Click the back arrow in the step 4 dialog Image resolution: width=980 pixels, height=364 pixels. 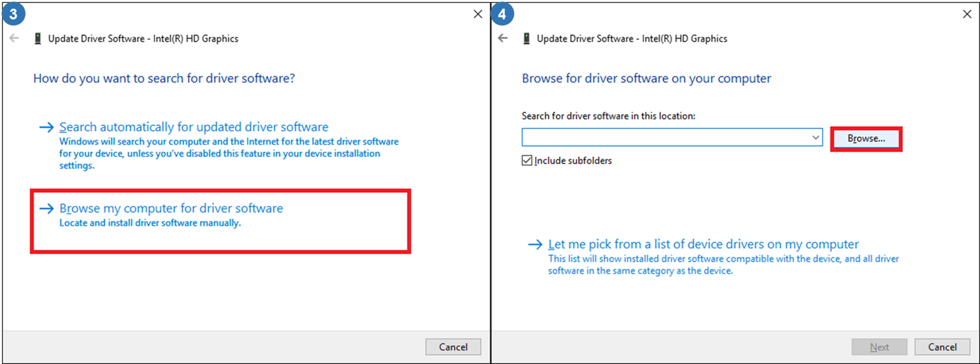point(503,38)
